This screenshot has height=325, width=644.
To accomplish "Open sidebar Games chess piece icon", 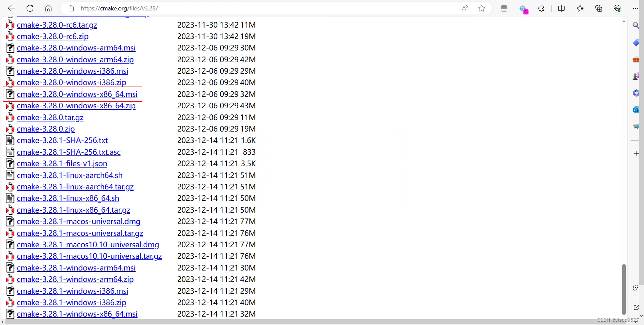I will point(636,76).
